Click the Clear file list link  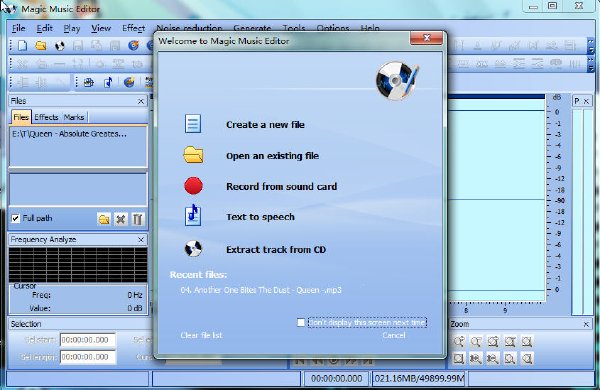pos(201,335)
